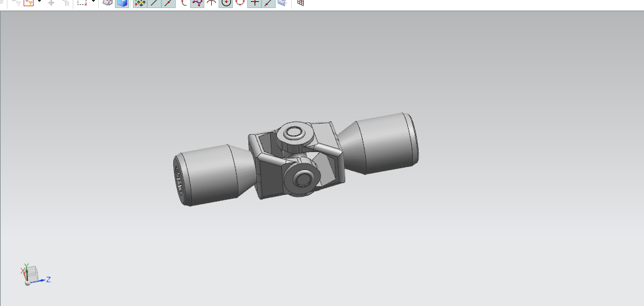This screenshot has width=644, height=306.
Task: Select the lower yoke ring on the joint
Action: click(302, 179)
